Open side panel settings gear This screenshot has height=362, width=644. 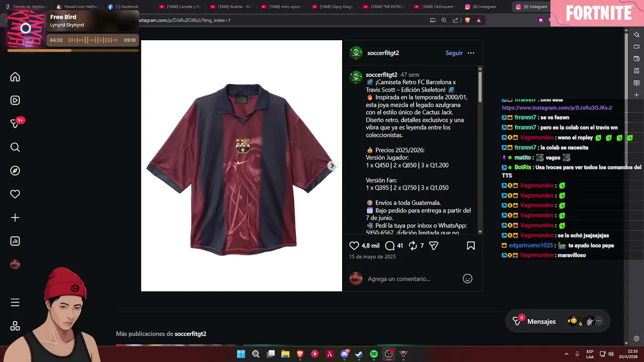636,338
